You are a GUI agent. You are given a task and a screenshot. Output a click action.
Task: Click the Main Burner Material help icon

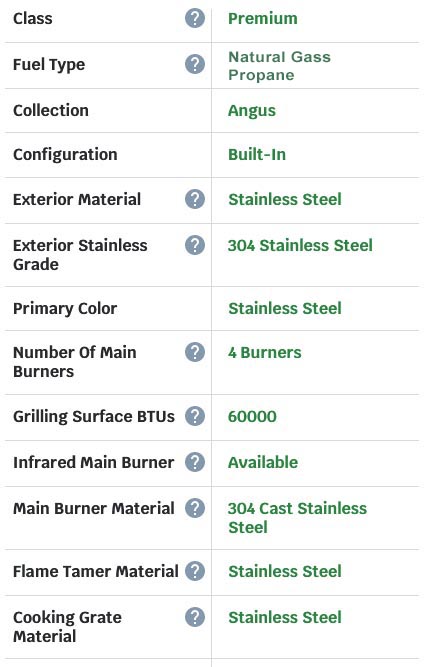195,508
